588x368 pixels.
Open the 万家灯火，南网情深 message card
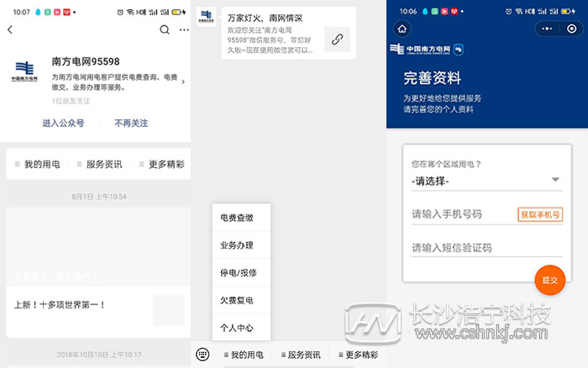[288, 33]
